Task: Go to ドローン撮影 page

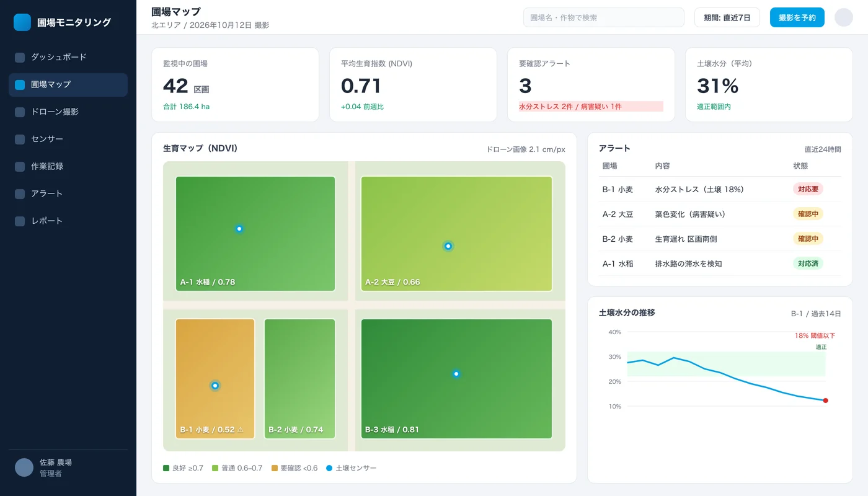Action: tap(68, 112)
